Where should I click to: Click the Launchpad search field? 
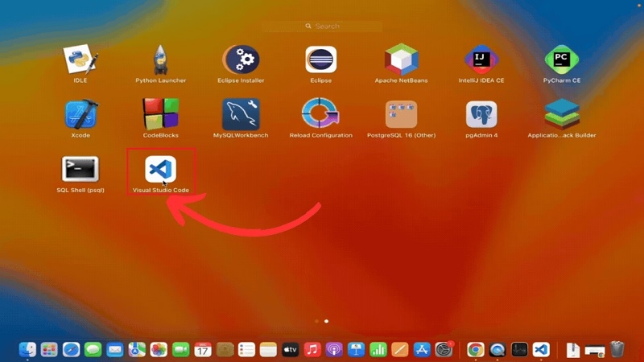pyautogui.click(x=322, y=27)
